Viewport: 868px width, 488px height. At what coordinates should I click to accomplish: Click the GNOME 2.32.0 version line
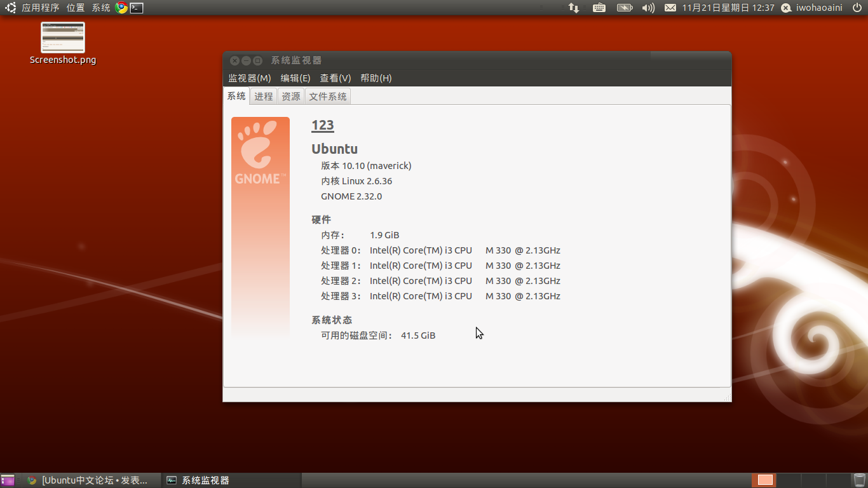click(351, 196)
